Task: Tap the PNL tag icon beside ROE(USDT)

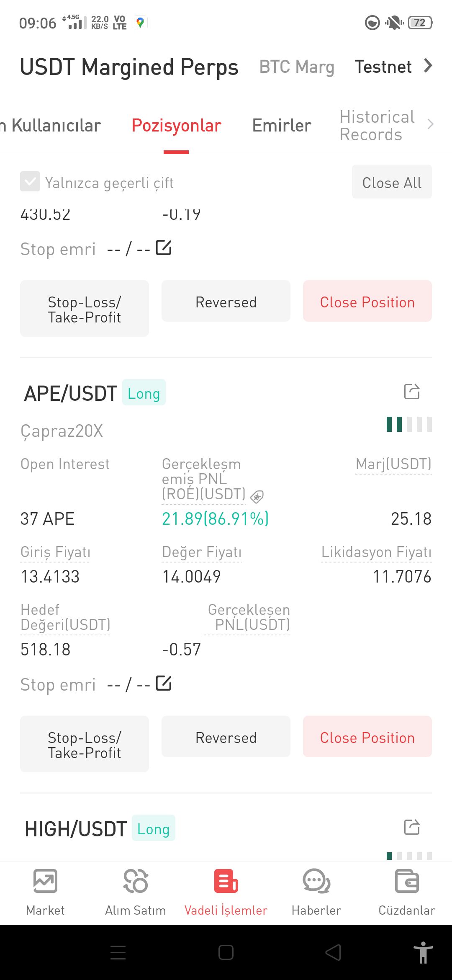Action: tap(257, 497)
